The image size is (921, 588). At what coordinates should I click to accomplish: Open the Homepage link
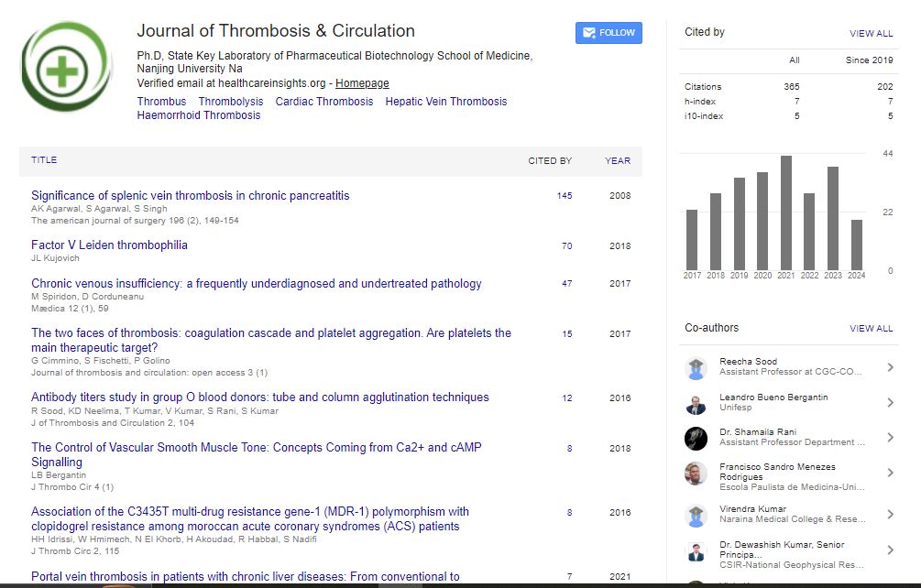(x=362, y=83)
